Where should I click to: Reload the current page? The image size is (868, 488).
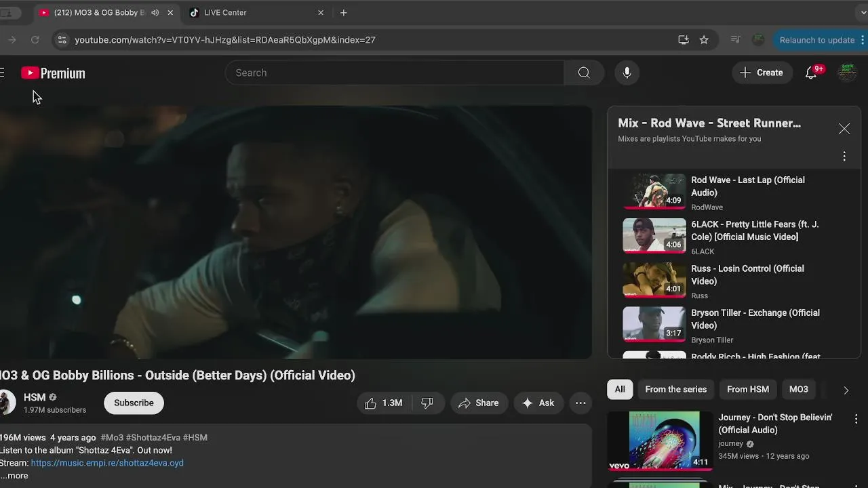[35, 40]
